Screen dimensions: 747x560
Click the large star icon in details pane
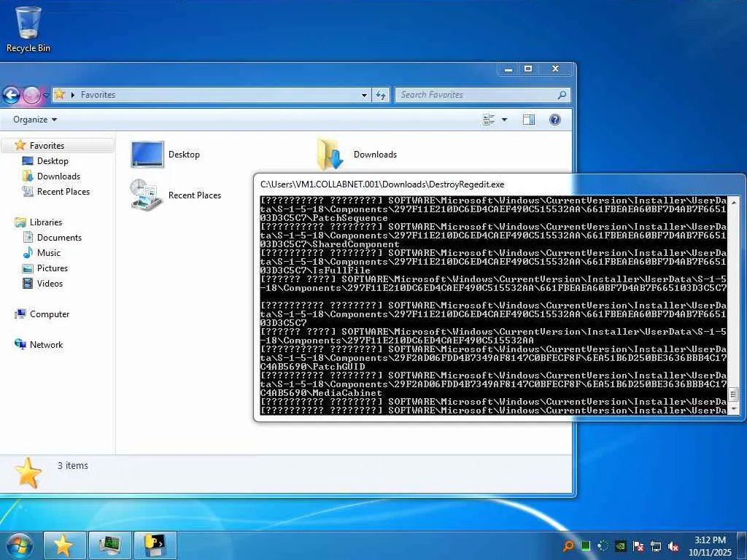28,472
